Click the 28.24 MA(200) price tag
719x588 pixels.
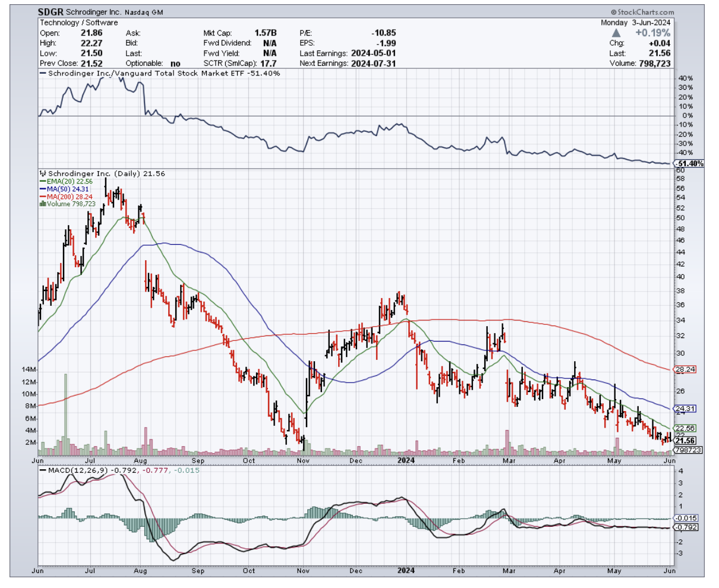(x=685, y=369)
